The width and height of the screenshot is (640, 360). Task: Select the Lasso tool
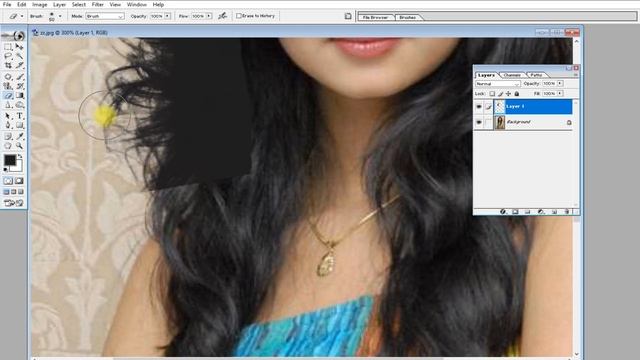(x=8, y=56)
